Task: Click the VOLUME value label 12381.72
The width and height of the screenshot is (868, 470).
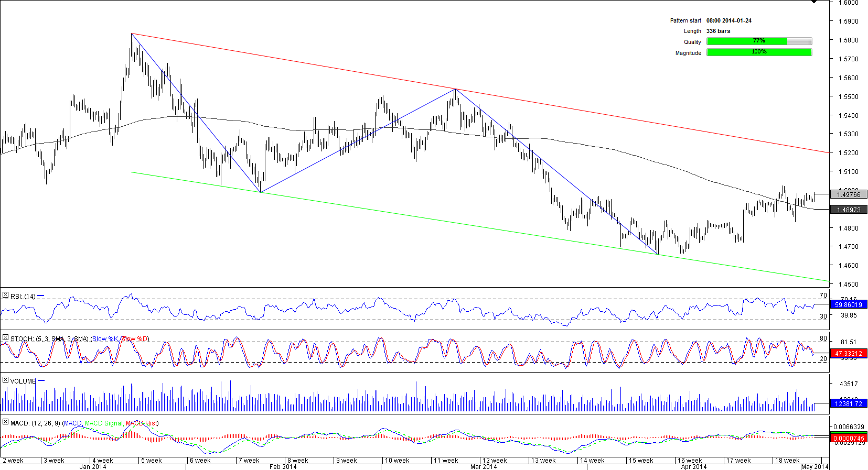Action: coord(849,403)
